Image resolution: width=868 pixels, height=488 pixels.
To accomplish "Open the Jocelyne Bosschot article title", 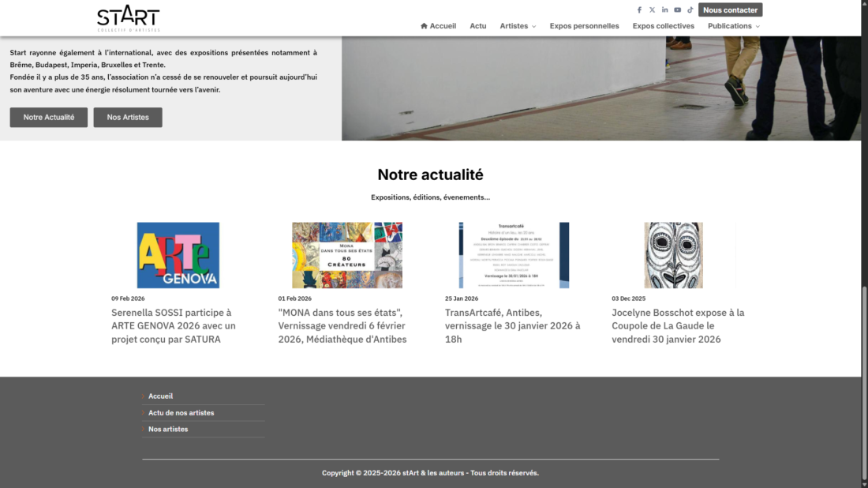I will [x=678, y=325].
